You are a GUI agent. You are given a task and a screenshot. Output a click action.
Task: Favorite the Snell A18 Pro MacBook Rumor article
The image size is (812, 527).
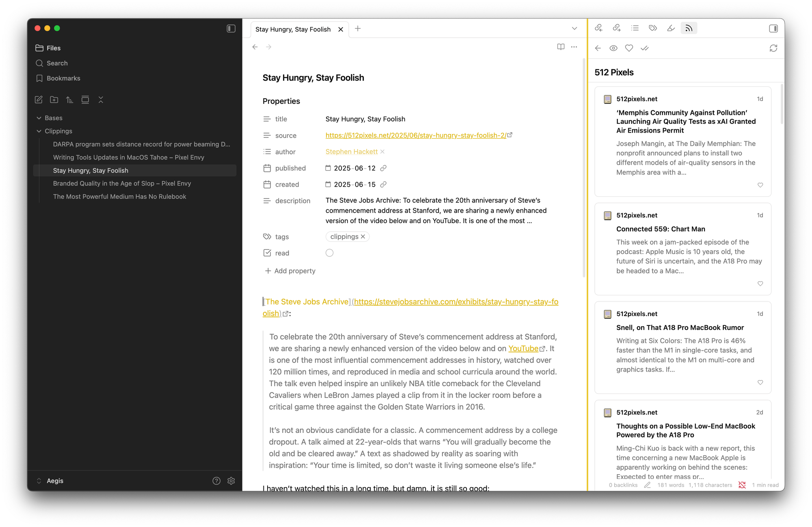tap(760, 382)
